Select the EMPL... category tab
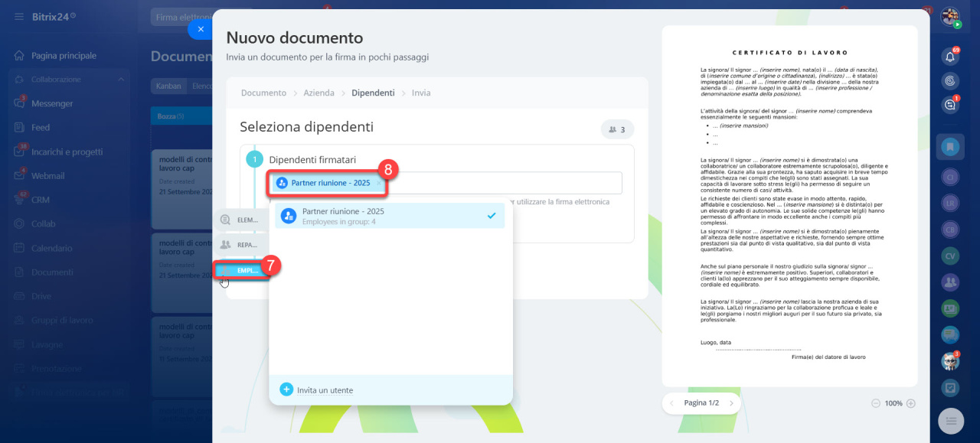This screenshot has height=443, width=980. (241, 270)
